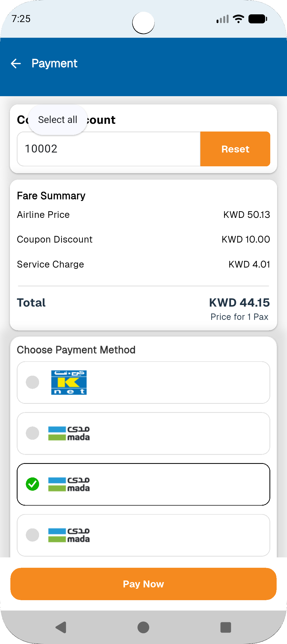The image size is (287, 644).
Task: Tap the Android back navigation triangle
Action: (x=61, y=627)
